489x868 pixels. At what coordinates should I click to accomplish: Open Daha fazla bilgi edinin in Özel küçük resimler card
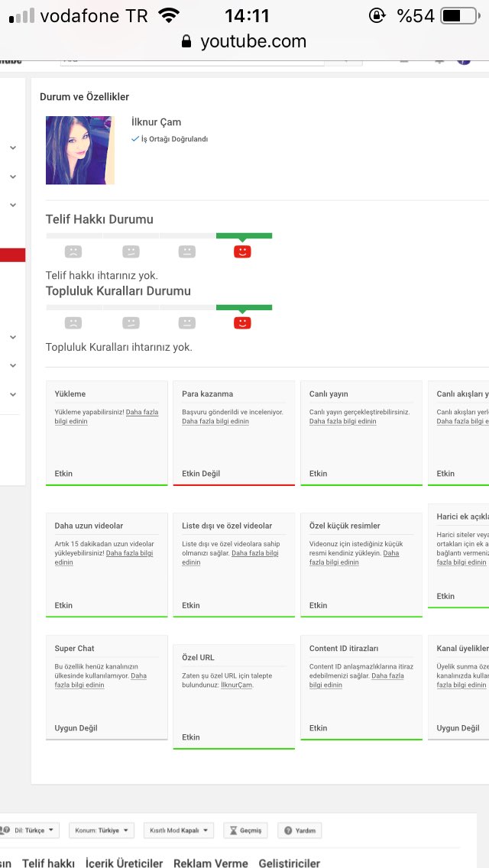tap(354, 558)
